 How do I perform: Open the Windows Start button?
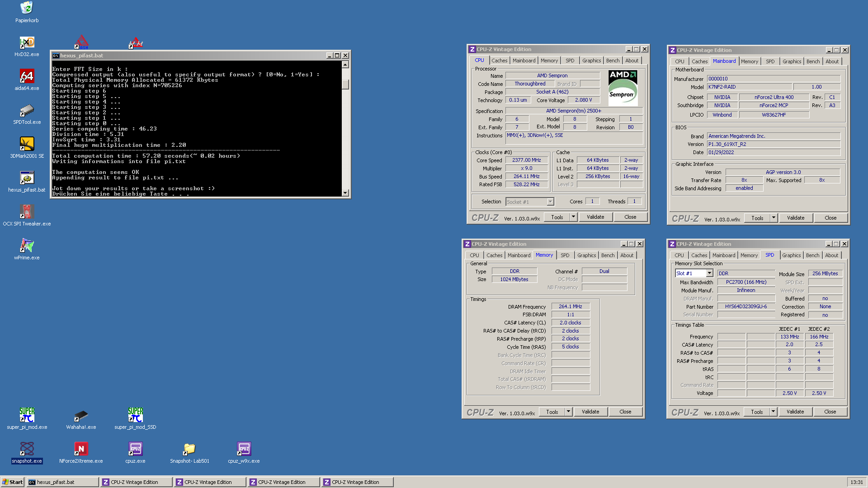point(13,482)
